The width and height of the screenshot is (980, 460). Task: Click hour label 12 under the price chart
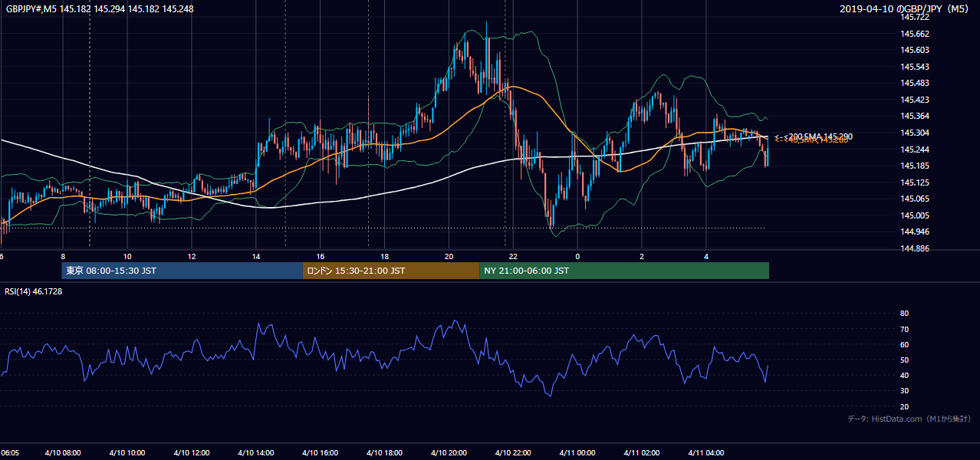coord(192,256)
